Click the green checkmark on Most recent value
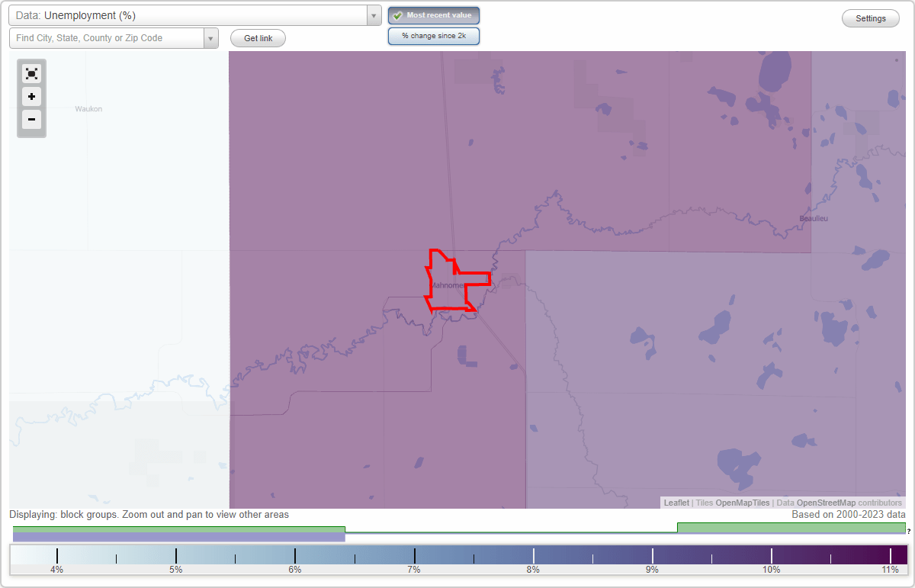The height and width of the screenshot is (588, 915). pyautogui.click(x=397, y=15)
